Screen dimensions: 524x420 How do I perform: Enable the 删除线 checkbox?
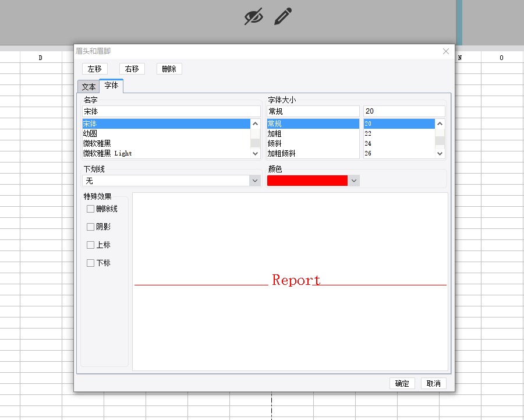[90, 209]
